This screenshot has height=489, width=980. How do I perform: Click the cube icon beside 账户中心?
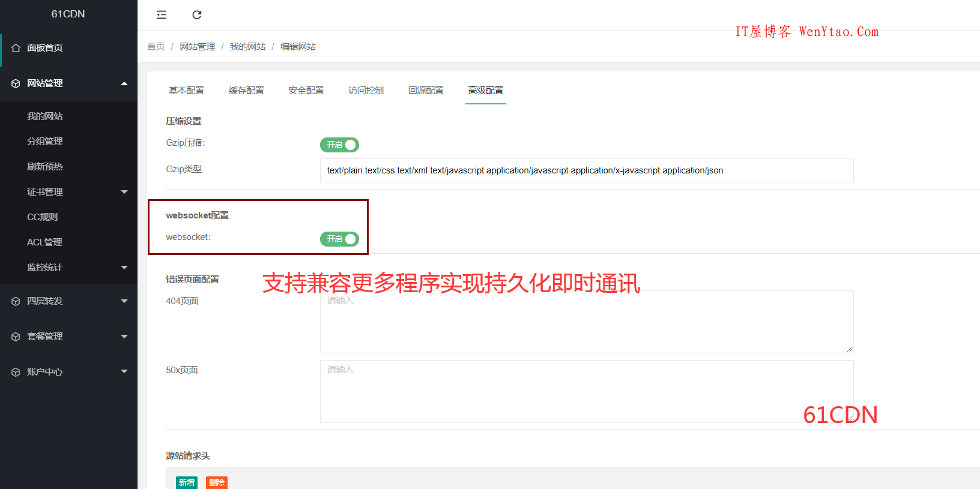(x=16, y=372)
